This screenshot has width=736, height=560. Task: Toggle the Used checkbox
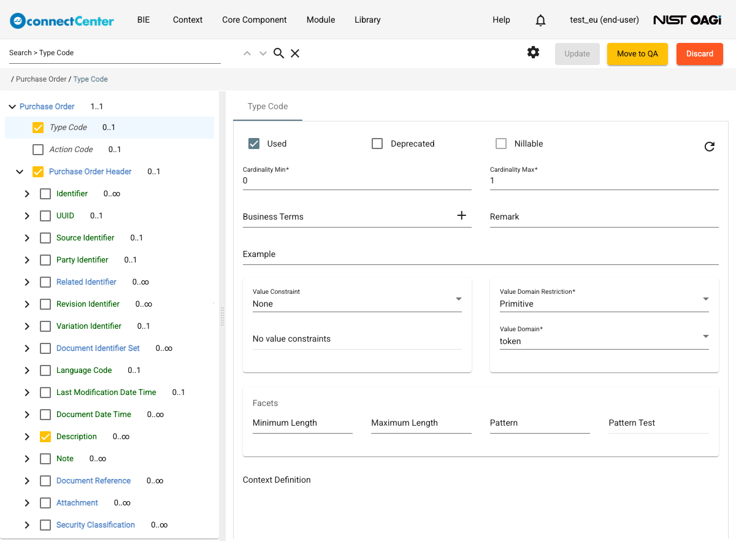(x=254, y=144)
